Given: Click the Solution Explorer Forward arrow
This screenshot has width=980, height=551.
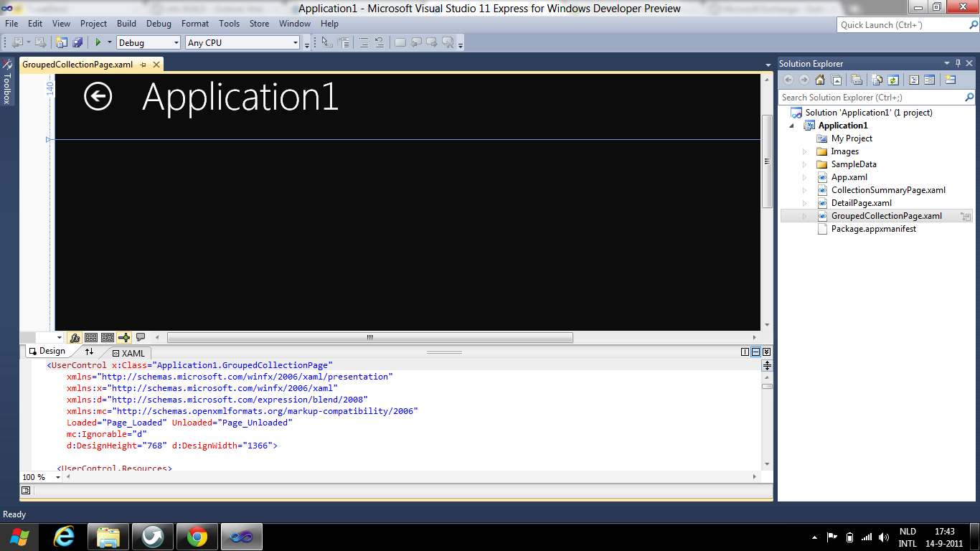Looking at the screenshot, I should click(x=804, y=80).
